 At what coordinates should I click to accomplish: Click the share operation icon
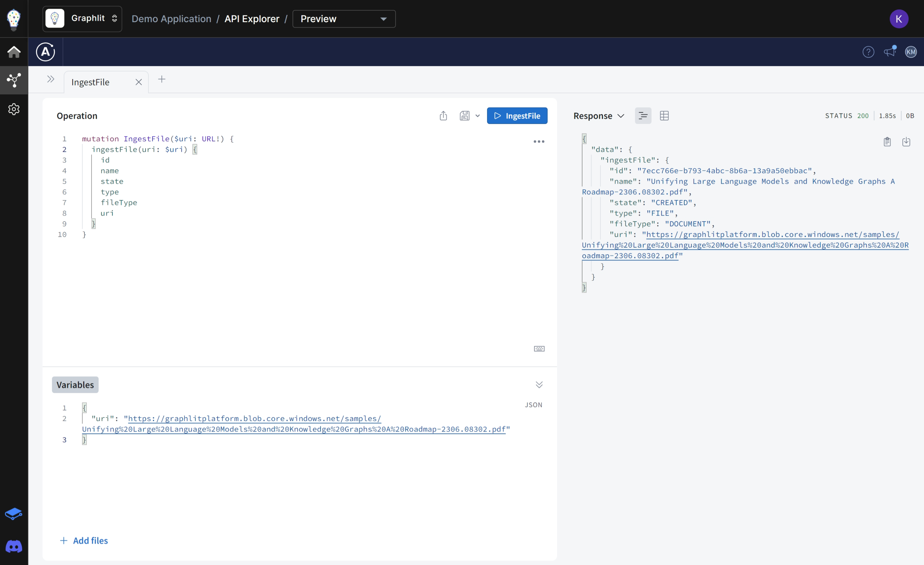point(443,116)
